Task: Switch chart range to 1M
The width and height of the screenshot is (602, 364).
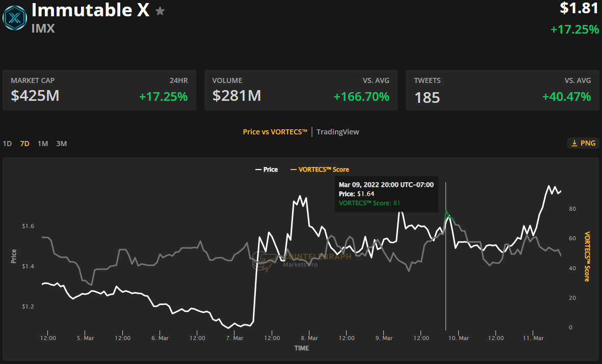Action: 43,144
